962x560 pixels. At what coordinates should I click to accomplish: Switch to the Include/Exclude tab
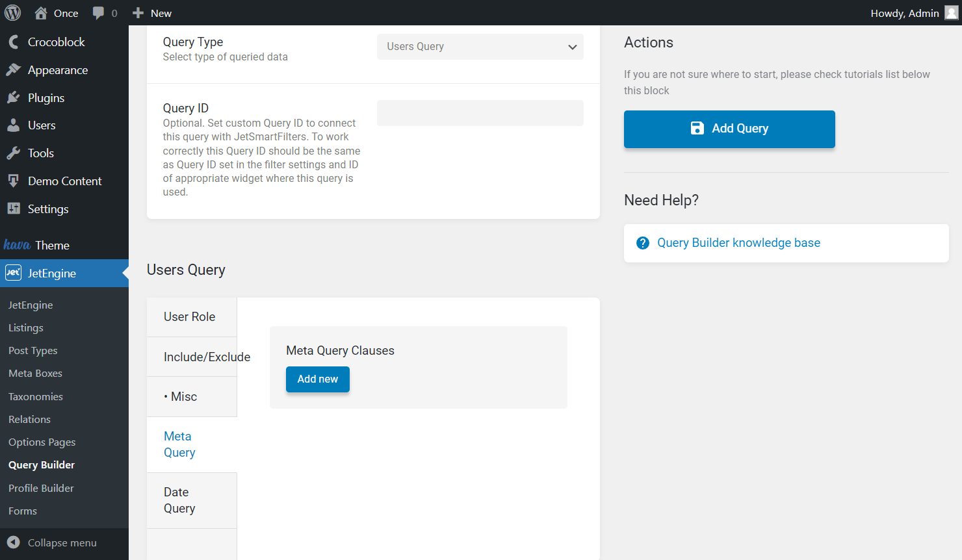pyautogui.click(x=192, y=357)
